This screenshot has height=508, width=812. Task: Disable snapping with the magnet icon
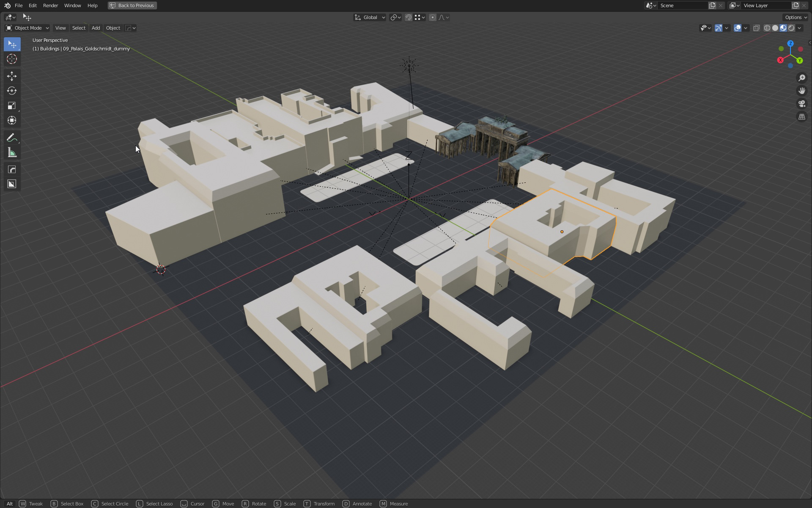pos(408,17)
